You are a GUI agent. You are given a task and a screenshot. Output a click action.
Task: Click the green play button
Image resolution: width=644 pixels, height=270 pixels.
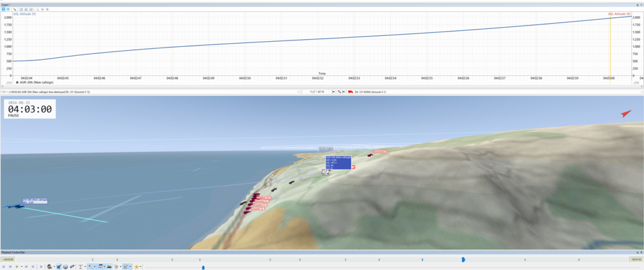pos(17,267)
